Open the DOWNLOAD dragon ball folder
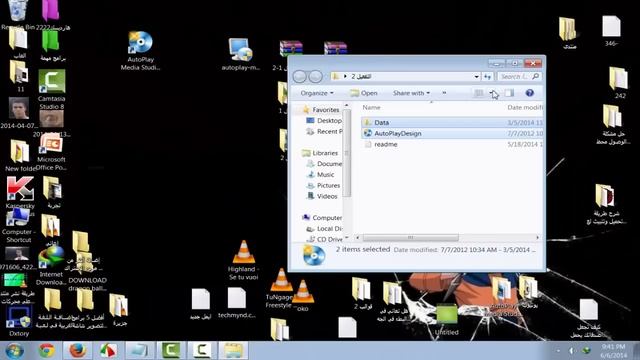This screenshot has height=360, width=640. (87, 271)
